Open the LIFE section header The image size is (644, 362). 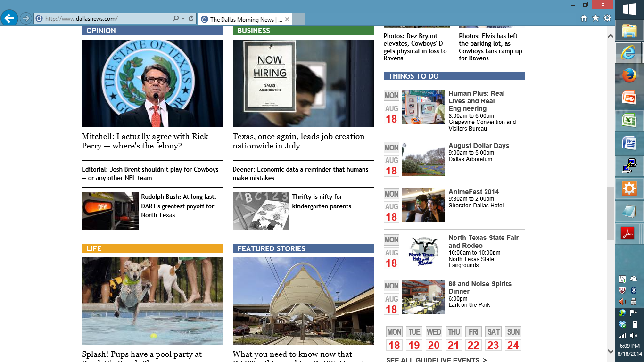coord(153,248)
